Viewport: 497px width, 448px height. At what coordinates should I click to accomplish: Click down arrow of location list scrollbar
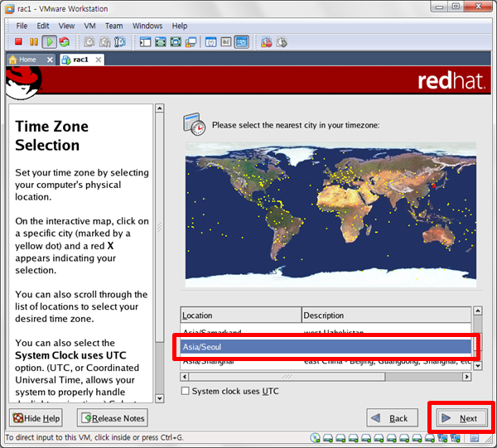[x=477, y=366]
